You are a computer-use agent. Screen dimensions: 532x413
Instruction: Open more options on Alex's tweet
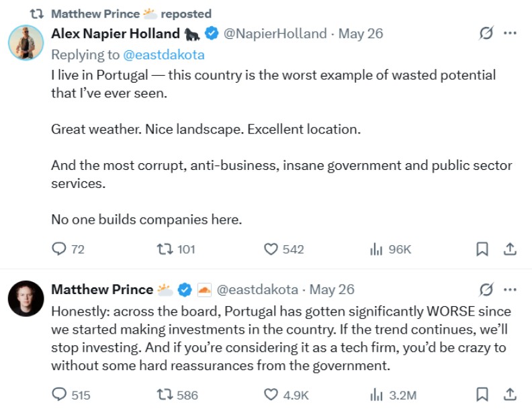(x=511, y=33)
